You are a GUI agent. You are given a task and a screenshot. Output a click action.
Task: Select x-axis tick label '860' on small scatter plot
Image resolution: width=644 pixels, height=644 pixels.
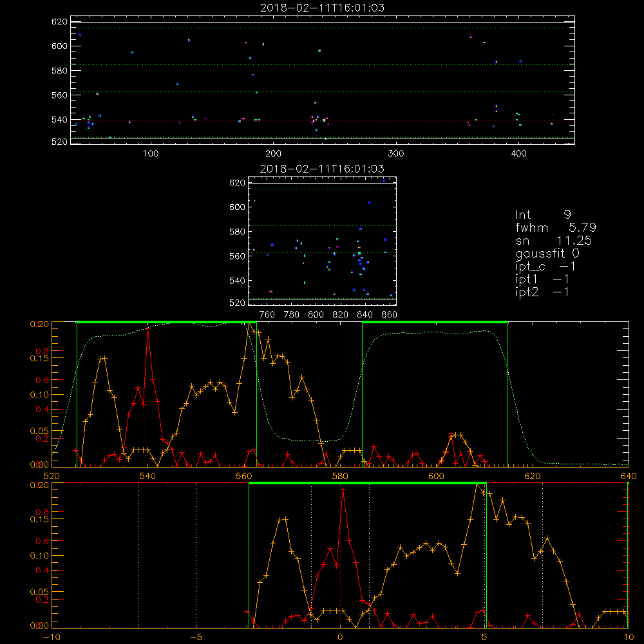[390, 315]
